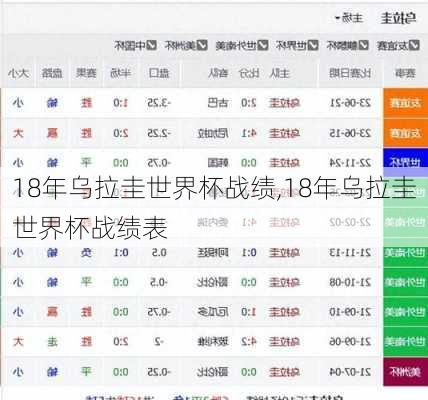Click the green 世外南美 tag on 21-11-13 row
Image resolution: width=428 pixels, height=400 pixels.
click(x=405, y=253)
